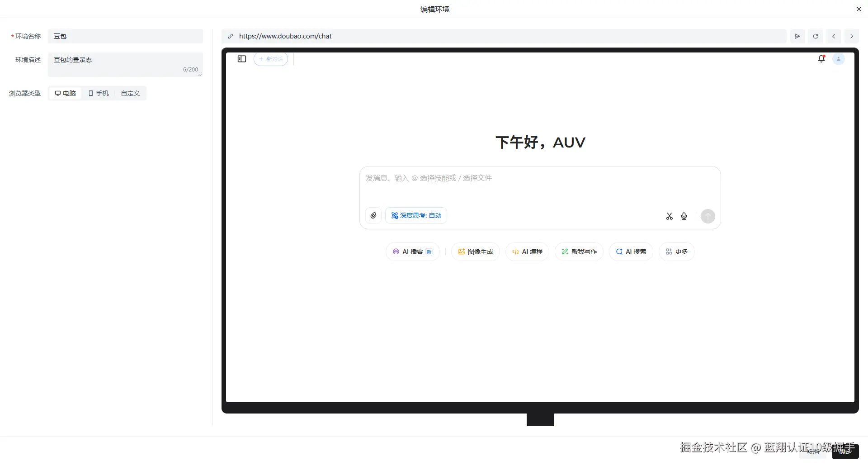Viewport: 868px width, 466px height.
Task: Click the Go/navigate arrow icon next to URL bar
Action: click(x=797, y=36)
